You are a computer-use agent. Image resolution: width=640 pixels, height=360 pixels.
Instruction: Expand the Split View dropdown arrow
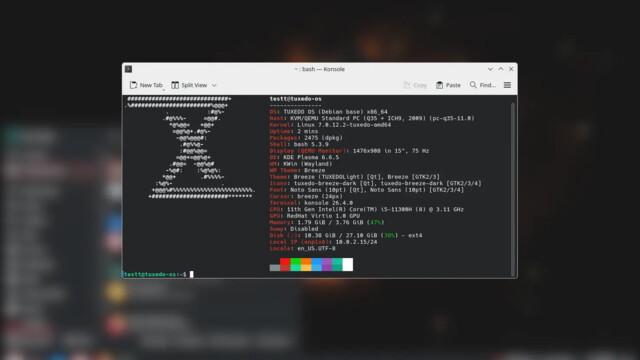214,85
